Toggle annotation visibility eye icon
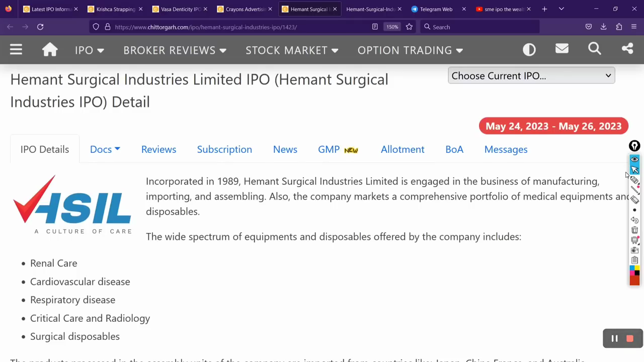This screenshot has width=644, height=362. (634, 159)
